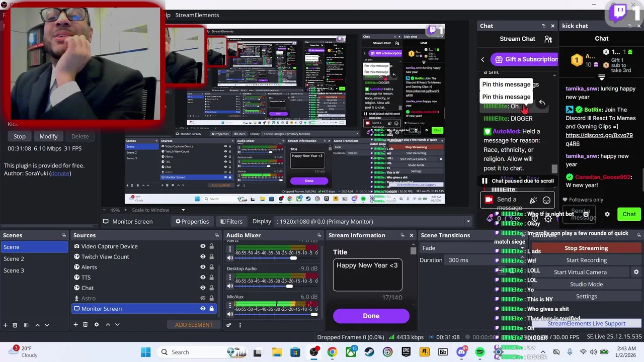Switch to the kick chat tab

pyautogui.click(x=575, y=26)
